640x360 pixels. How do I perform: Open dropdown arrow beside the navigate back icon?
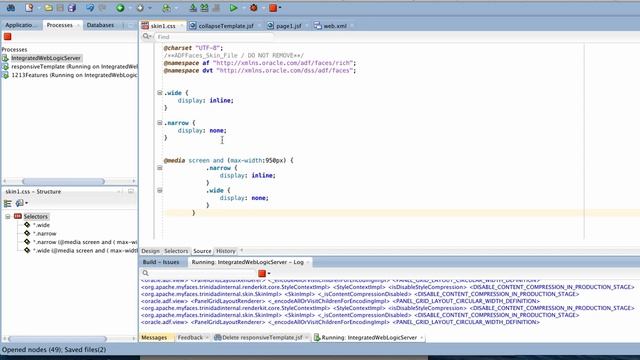coord(130,8)
